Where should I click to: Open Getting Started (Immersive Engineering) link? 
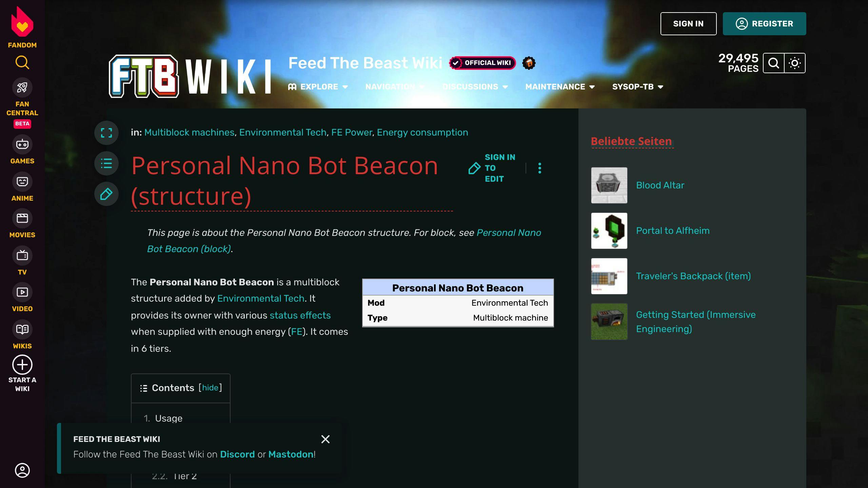[x=696, y=322]
